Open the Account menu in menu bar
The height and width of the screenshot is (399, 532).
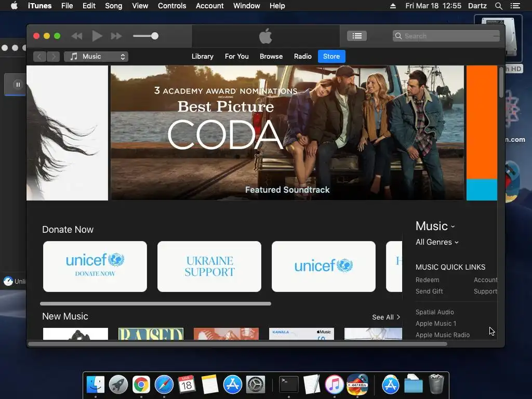pyautogui.click(x=210, y=6)
